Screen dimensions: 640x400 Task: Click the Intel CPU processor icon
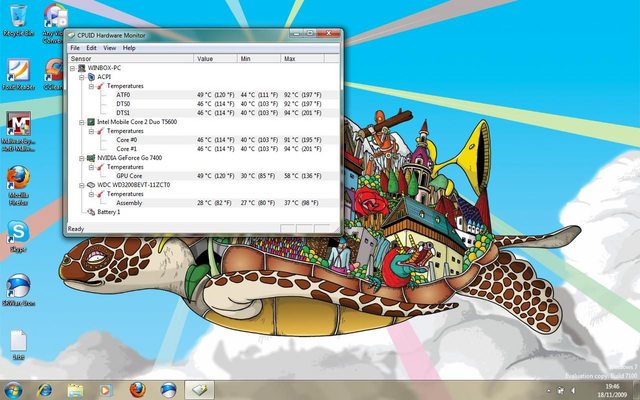(x=91, y=122)
